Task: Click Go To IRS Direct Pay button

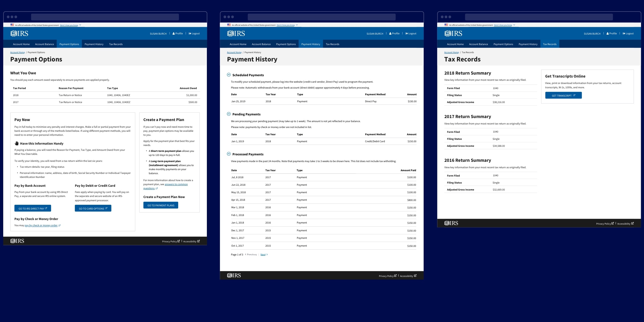Action: click(x=33, y=208)
